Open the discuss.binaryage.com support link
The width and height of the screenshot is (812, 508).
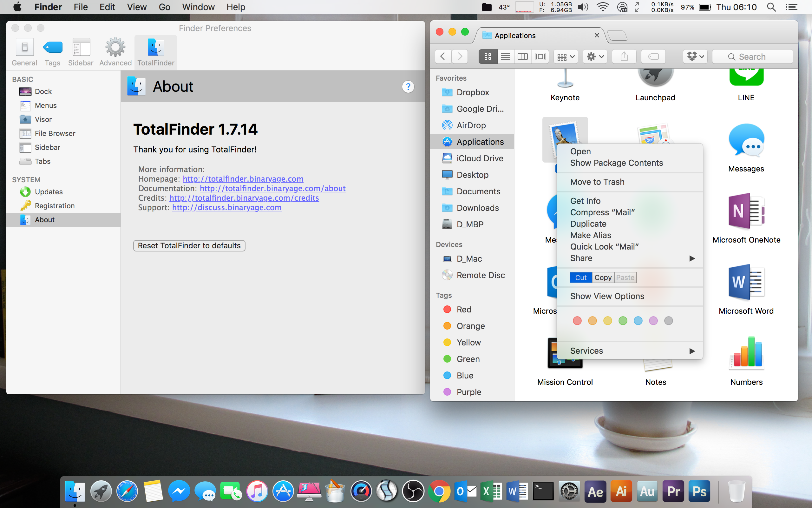227,207
